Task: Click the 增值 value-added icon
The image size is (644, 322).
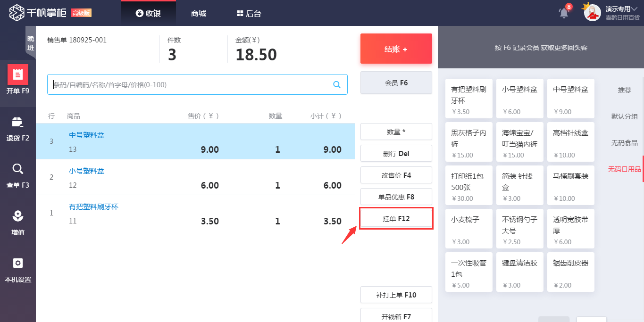Action: [18, 216]
